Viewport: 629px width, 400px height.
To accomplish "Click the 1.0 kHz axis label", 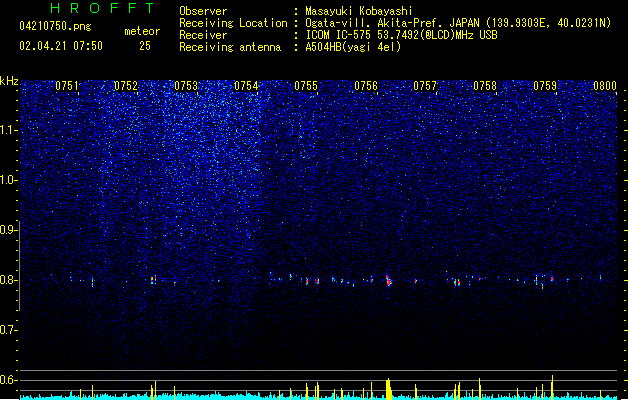I will point(8,180).
